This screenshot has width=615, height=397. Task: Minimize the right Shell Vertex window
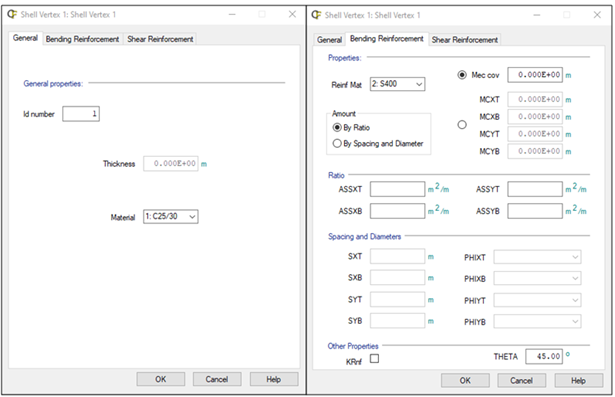click(537, 15)
